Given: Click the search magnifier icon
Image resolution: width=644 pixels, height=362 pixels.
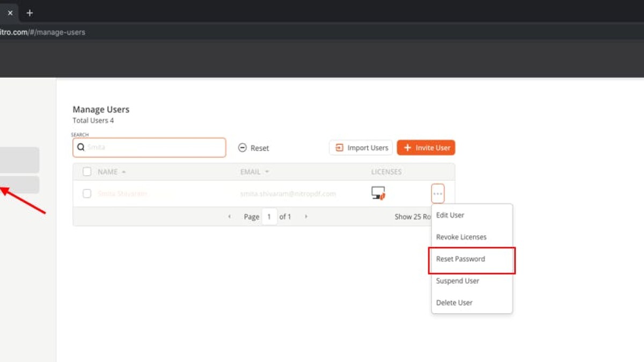Looking at the screenshot, I should 81,147.
